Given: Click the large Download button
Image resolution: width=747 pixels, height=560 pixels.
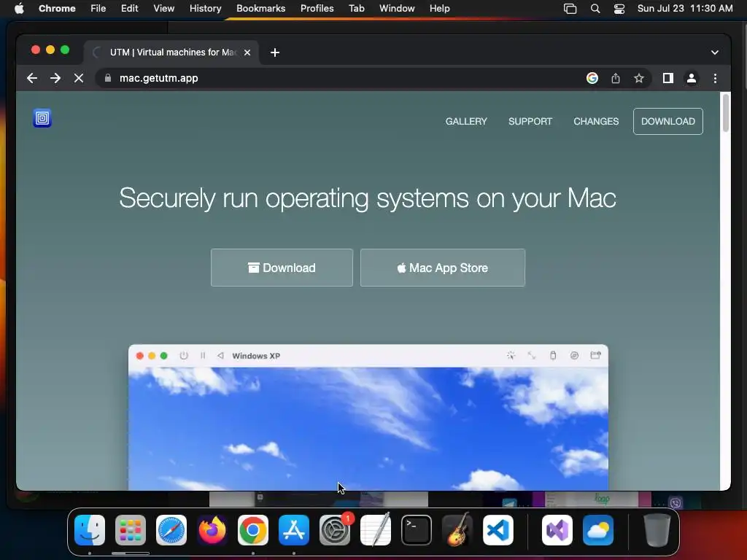Looking at the screenshot, I should coord(282,268).
